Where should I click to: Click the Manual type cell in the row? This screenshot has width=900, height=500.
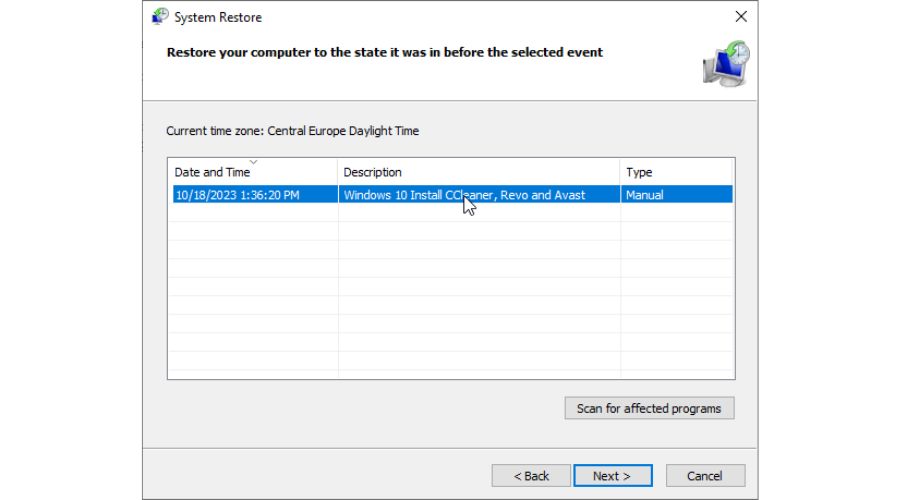point(644,195)
